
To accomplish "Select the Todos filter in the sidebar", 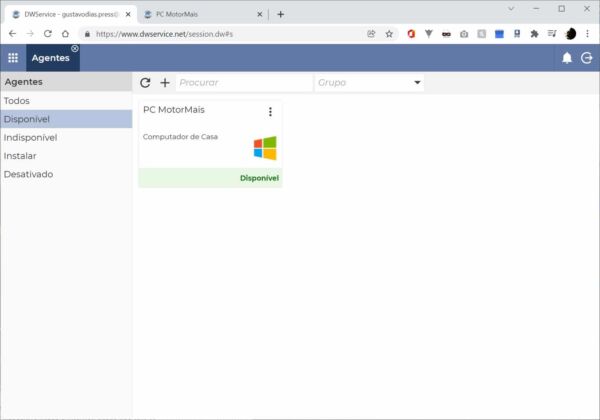I will (17, 101).
